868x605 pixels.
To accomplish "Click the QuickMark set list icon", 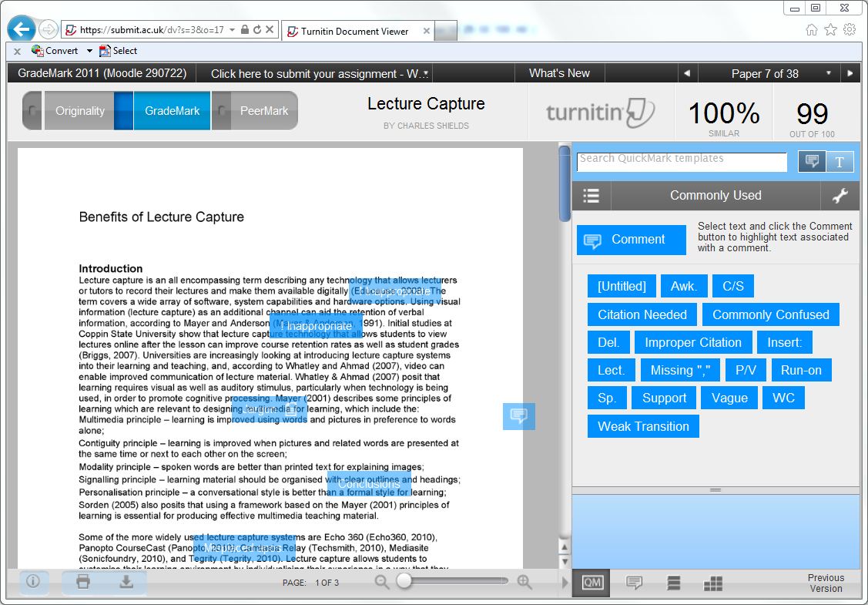I will tap(592, 196).
